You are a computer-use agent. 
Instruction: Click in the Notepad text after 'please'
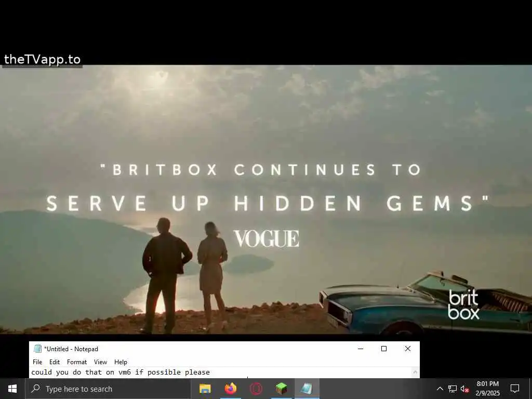tap(211, 373)
